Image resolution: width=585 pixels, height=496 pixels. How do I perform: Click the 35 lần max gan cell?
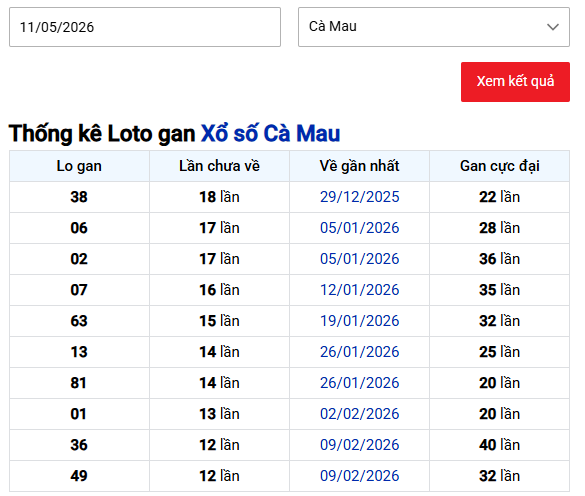(500, 290)
